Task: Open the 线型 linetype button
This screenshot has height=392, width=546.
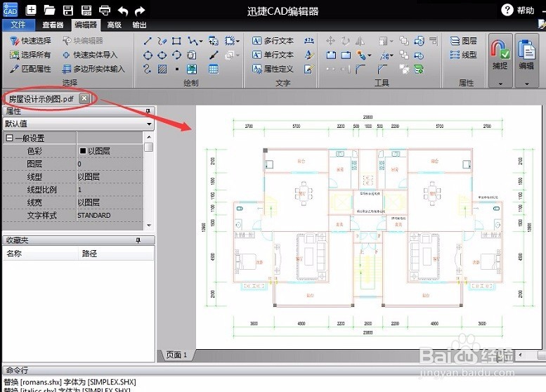Action: (464, 55)
